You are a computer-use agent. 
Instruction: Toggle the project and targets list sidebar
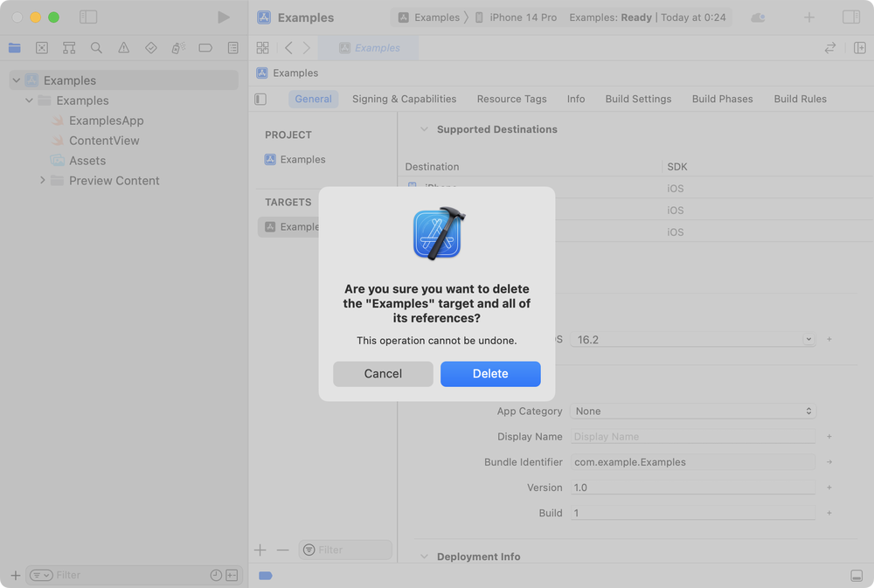(x=260, y=99)
